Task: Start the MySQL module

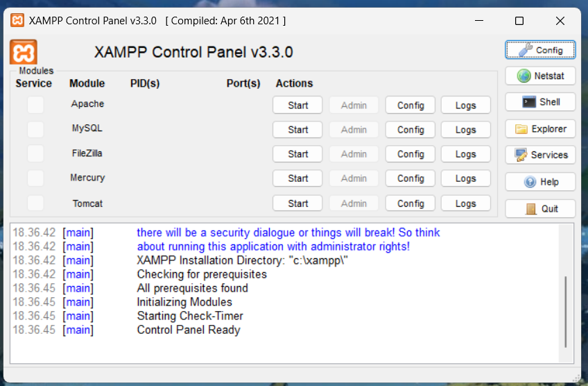Action: point(297,130)
